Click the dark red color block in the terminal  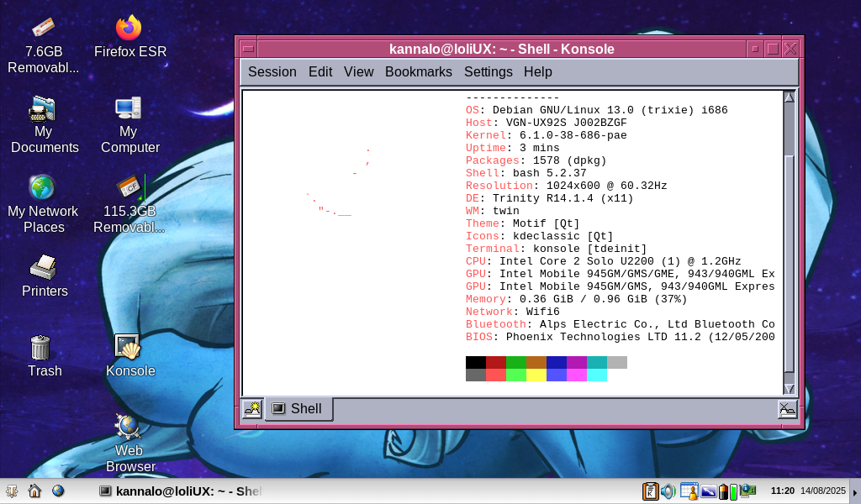(x=496, y=362)
